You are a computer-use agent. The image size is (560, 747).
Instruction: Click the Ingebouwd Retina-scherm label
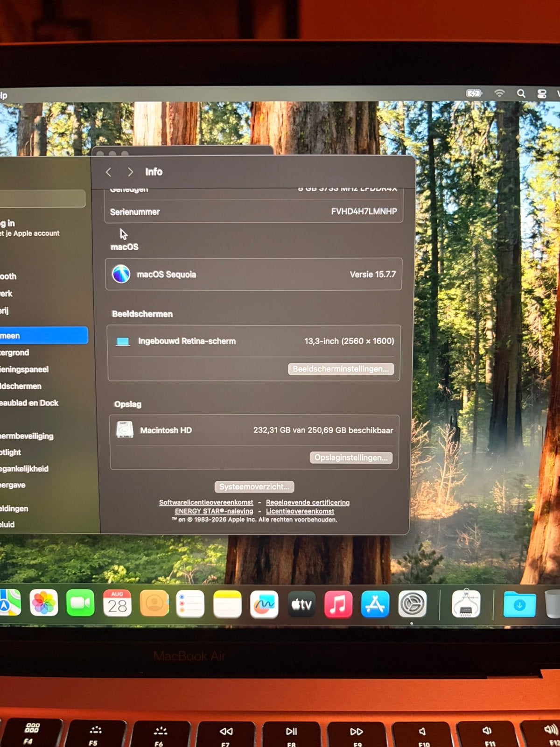(187, 341)
